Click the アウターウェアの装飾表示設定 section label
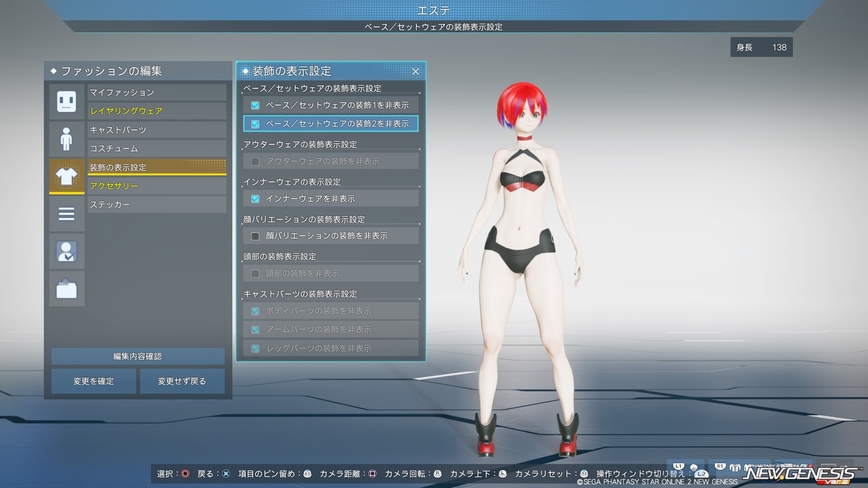Image resolution: width=868 pixels, height=488 pixels. click(300, 145)
